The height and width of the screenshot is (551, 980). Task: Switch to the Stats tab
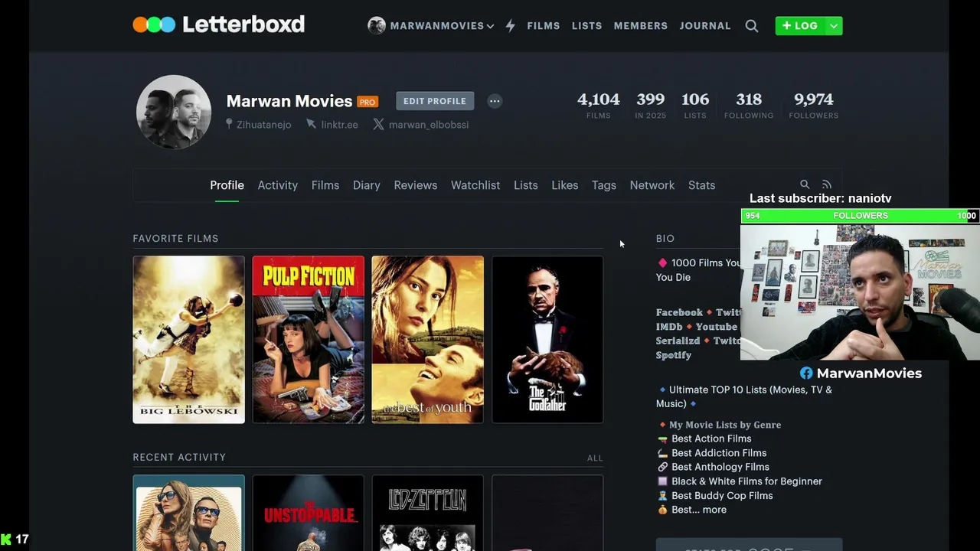tap(701, 185)
